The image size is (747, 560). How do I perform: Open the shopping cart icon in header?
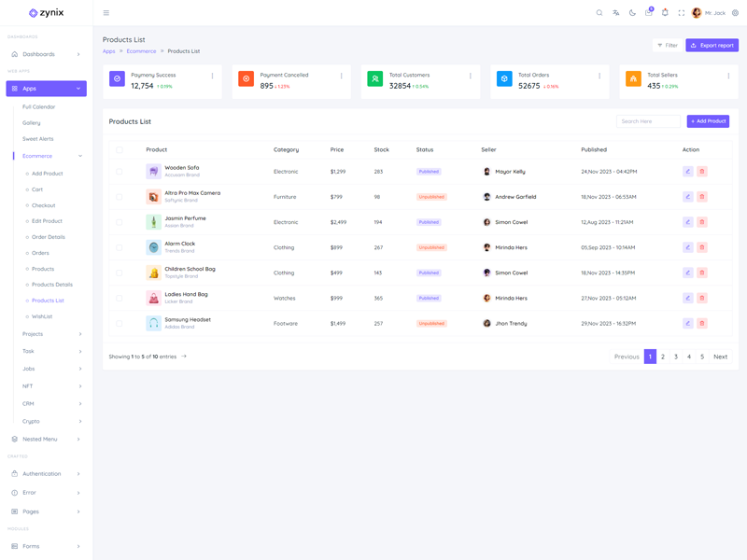click(x=649, y=13)
